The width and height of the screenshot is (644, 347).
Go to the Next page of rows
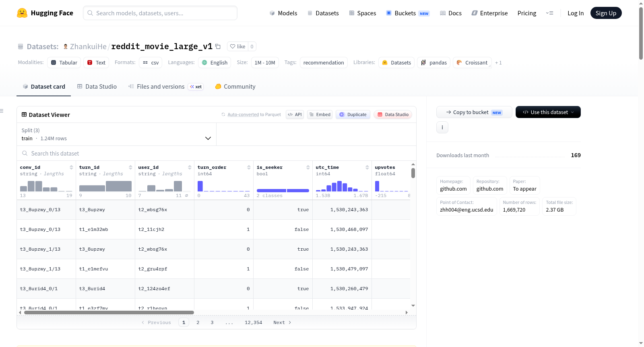(282, 322)
